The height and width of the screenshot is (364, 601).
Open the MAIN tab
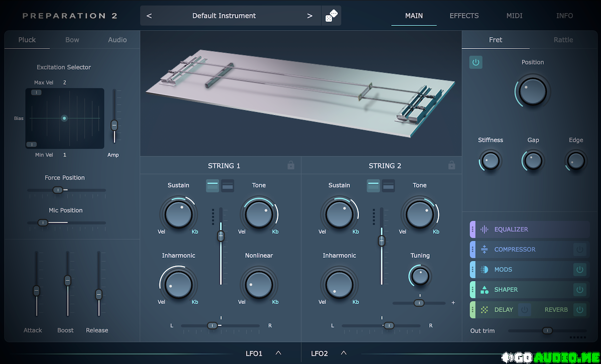pyautogui.click(x=414, y=16)
